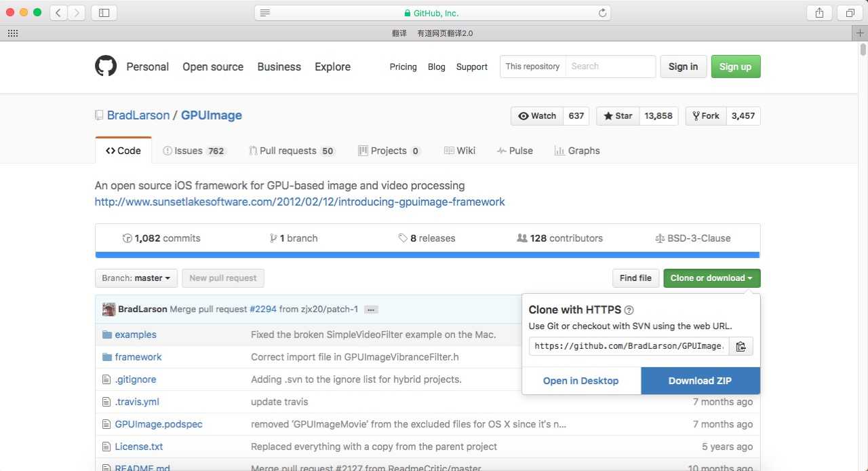View BSD-3-Clause license
This screenshot has height=471, width=868.
[693, 238]
